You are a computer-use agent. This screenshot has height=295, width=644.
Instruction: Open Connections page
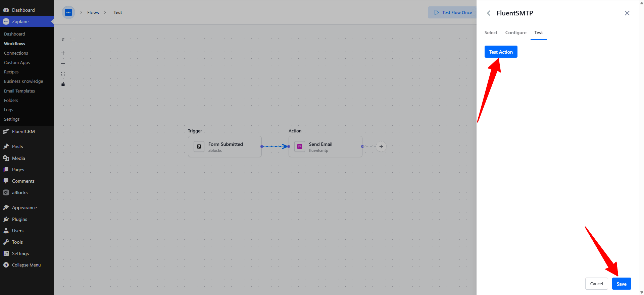click(16, 53)
